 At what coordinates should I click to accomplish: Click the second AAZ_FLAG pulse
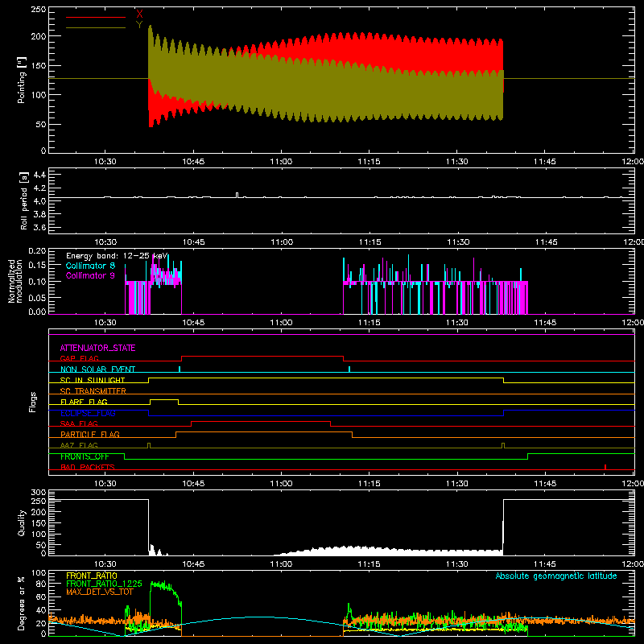(x=503, y=445)
